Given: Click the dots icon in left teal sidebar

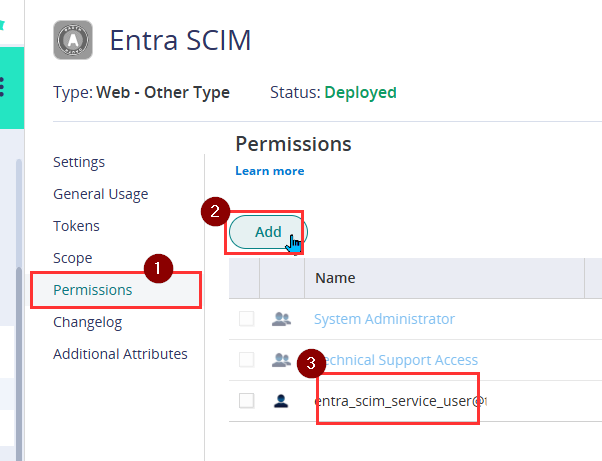Looking at the screenshot, I should point(2,87).
